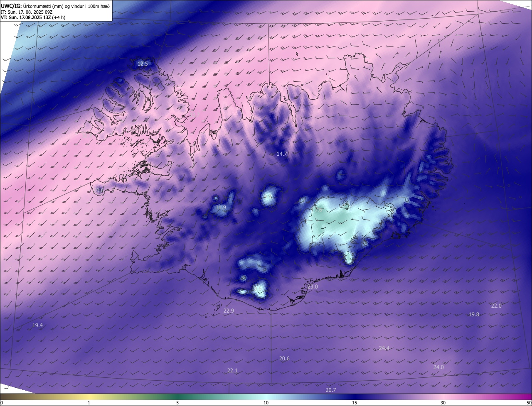Click the '10' tick on the color scale
This screenshot has height=406, width=532.
266,403
